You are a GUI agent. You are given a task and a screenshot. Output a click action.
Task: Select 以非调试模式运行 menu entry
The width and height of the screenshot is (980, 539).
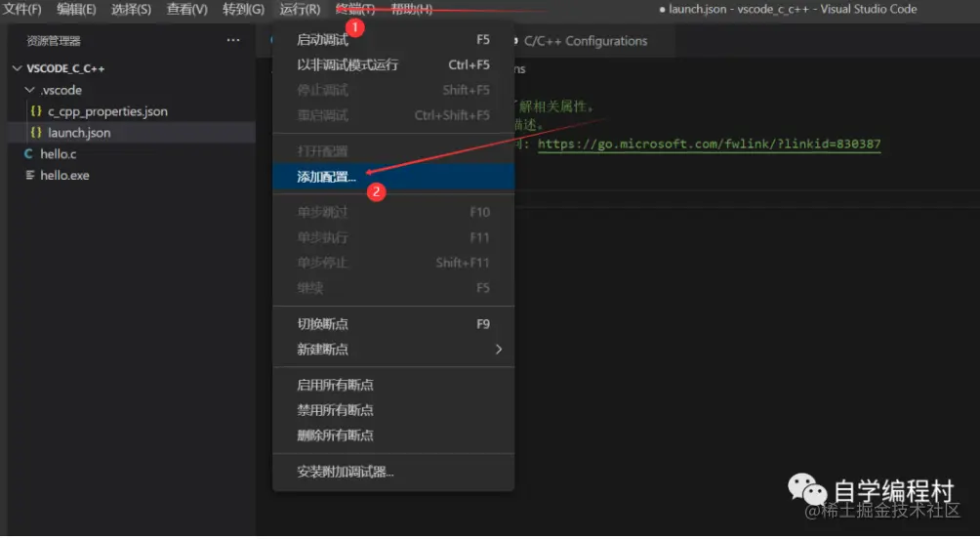[393, 65]
